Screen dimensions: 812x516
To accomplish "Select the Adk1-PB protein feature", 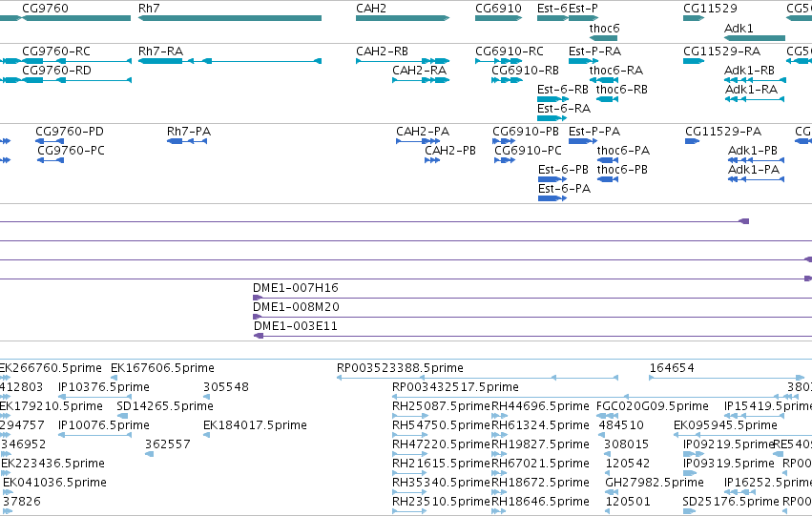I will click(756, 160).
